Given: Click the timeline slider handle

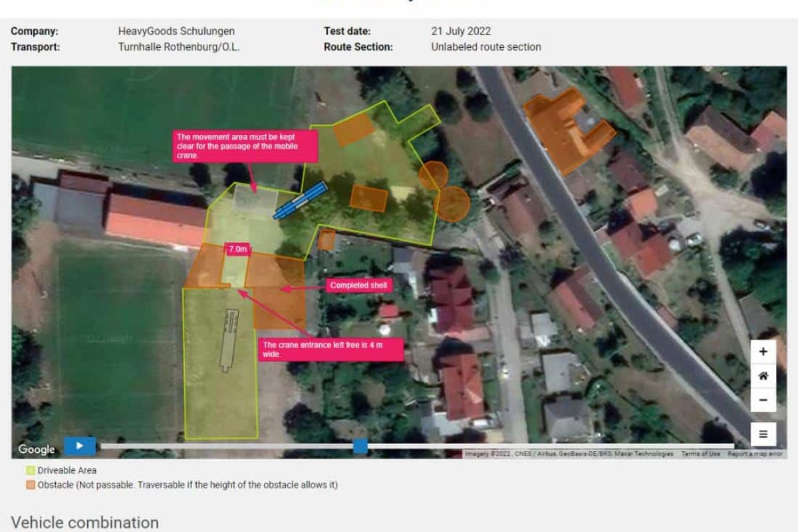Looking at the screenshot, I should 360,446.
